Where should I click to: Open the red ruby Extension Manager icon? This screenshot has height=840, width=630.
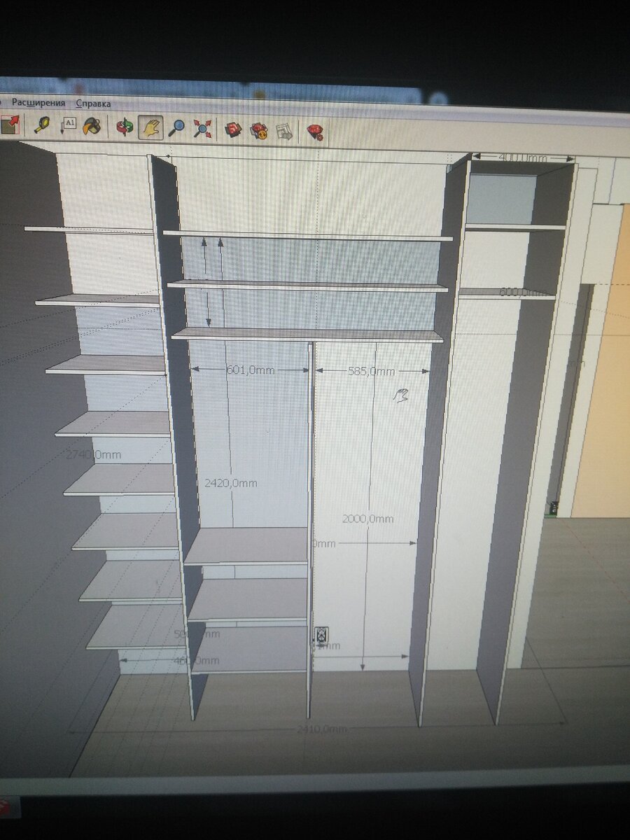315,132
